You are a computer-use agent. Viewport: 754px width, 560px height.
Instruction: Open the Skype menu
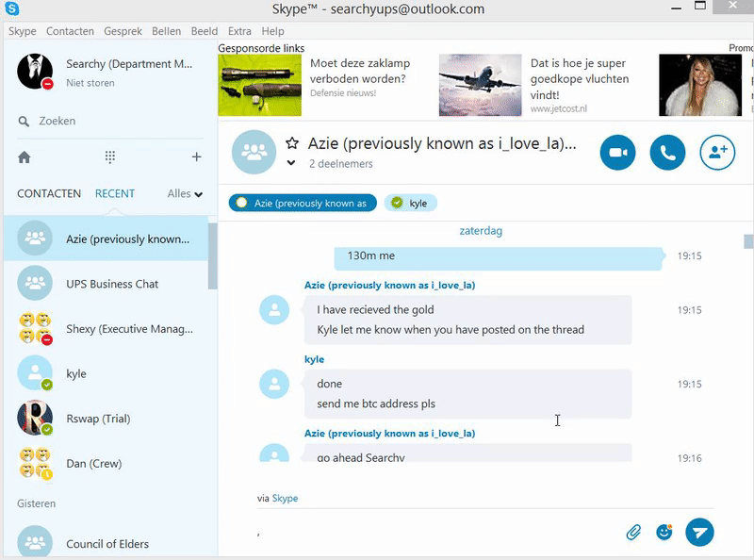pos(22,31)
